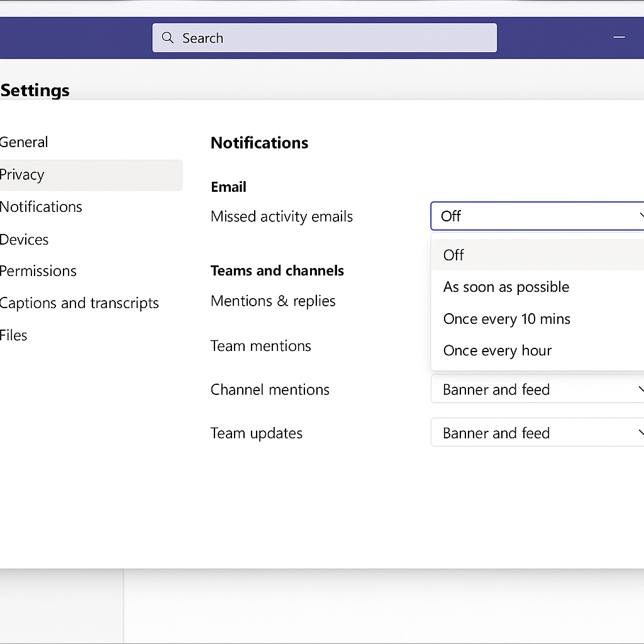Image resolution: width=644 pixels, height=644 pixels.
Task: Click the search magnifier icon
Action: click(167, 38)
